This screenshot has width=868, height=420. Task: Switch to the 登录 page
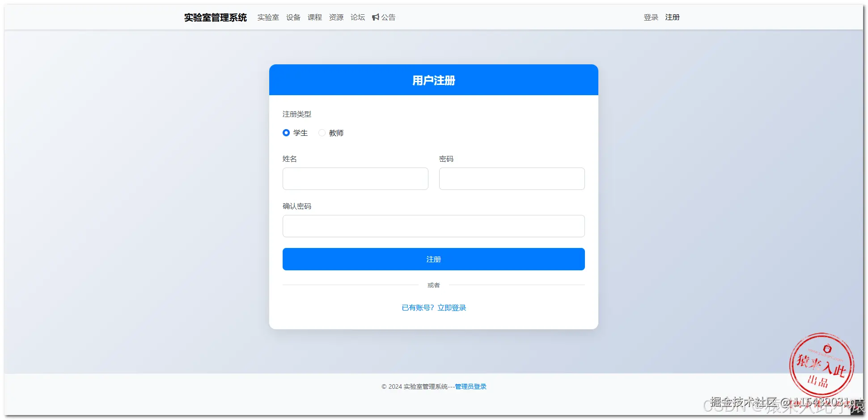pyautogui.click(x=651, y=17)
